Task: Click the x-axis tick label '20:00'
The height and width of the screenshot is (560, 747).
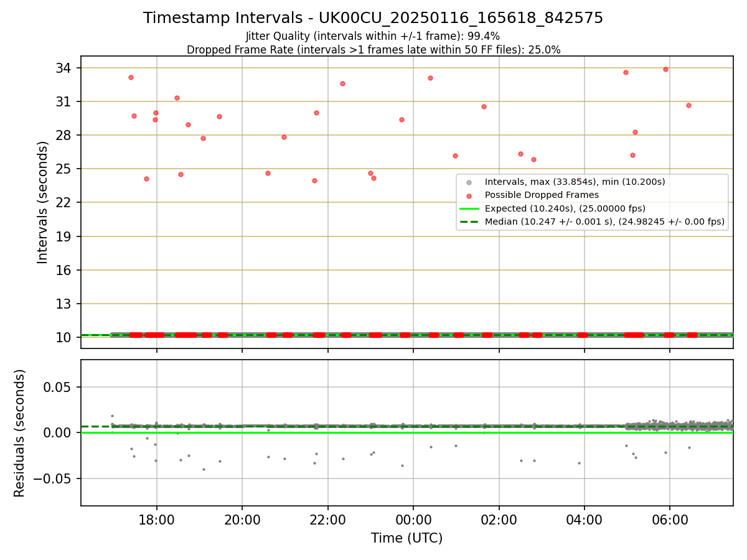Action: coord(242,519)
